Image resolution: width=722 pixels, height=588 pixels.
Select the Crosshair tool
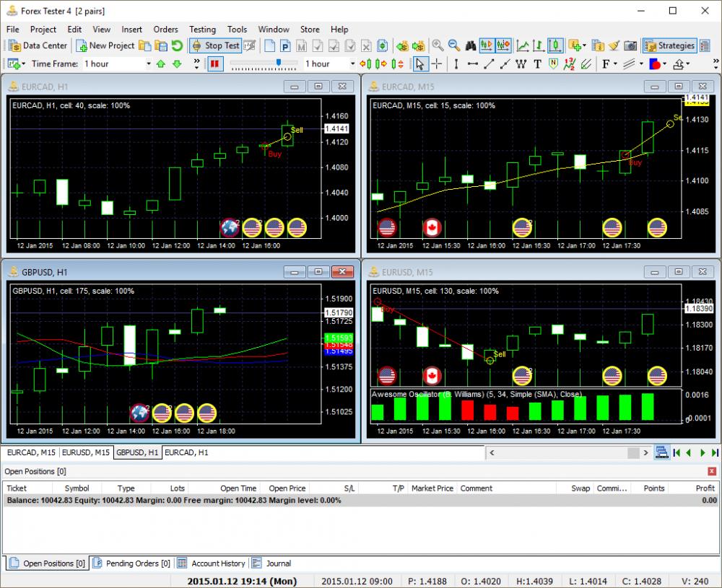coord(438,64)
